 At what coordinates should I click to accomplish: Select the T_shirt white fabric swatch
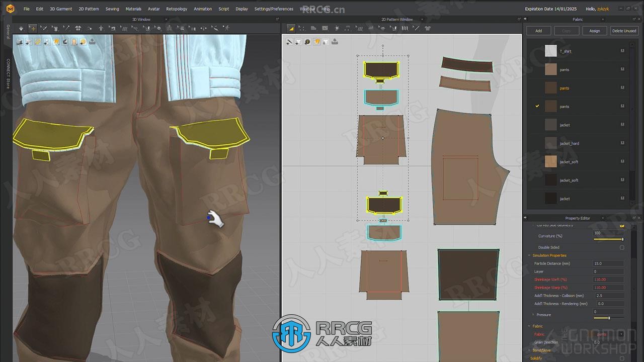point(551,51)
